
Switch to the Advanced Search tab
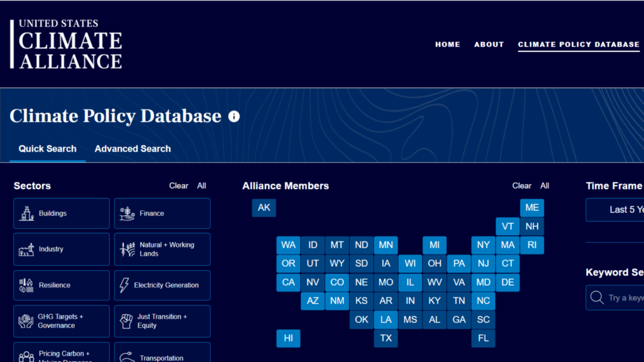[x=133, y=149]
